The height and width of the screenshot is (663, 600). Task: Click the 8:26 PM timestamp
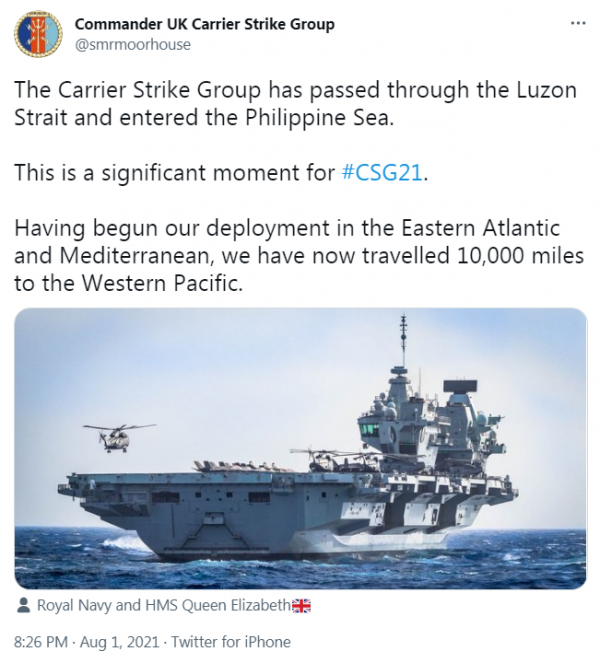point(42,642)
